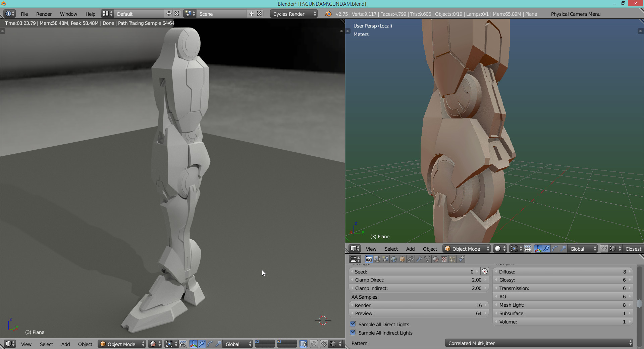Open the World properties globe icon

[394, 259]
